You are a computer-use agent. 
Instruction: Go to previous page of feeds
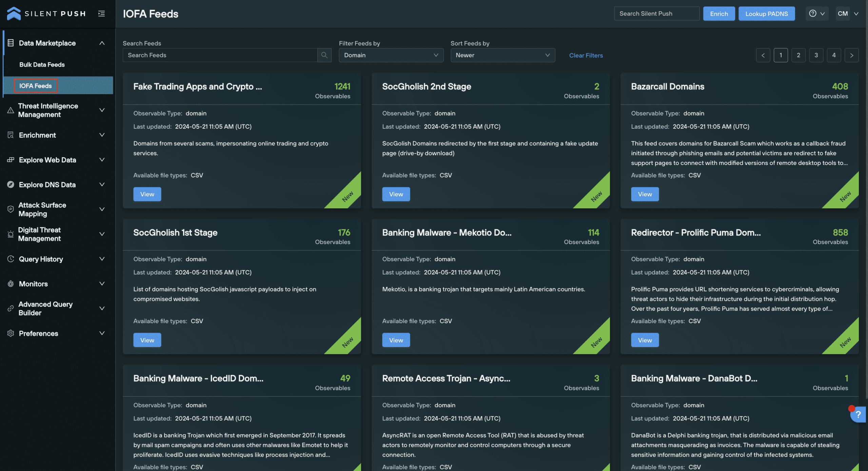tap(763, 55)
